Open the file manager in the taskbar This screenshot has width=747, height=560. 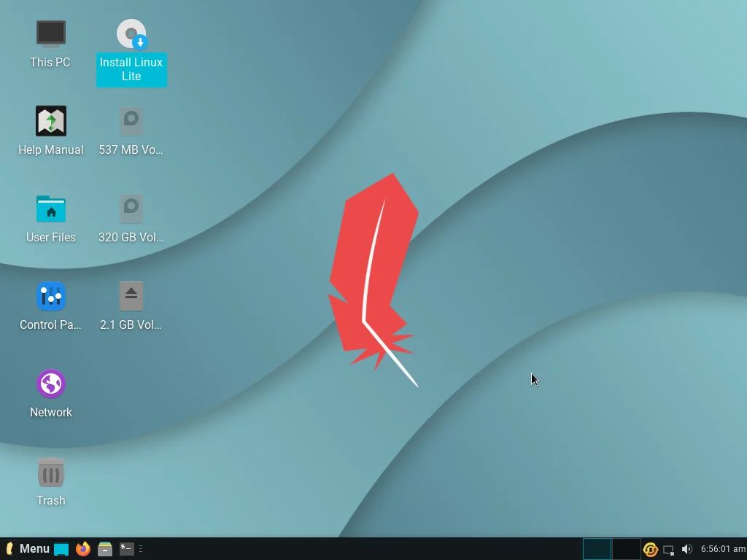click(105, 548)
